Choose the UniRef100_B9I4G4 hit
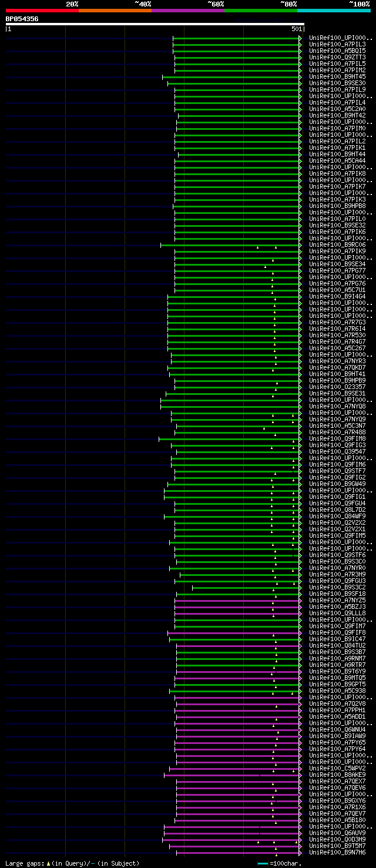376x868 pixels. coord(337,296)
